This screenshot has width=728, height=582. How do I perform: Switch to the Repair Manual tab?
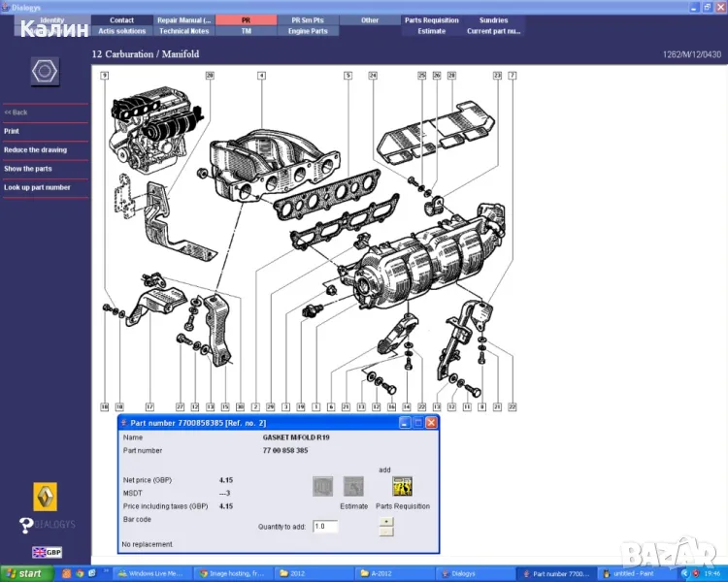pos(183,19)
